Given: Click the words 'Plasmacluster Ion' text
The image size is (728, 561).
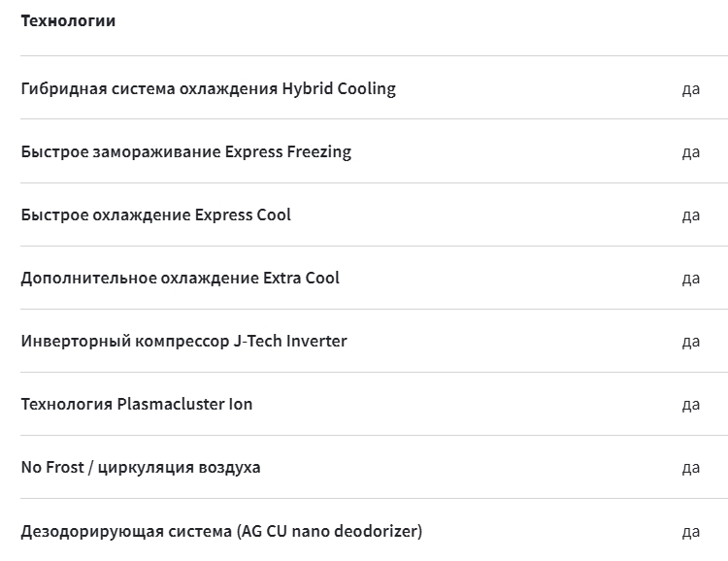Looking at the screenshot, I should tap(184, 404).
